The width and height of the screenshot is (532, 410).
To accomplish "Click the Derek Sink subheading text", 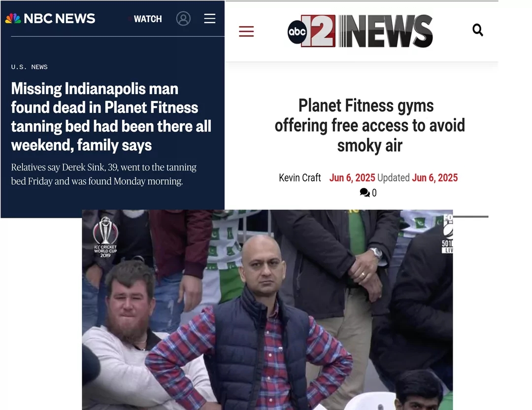I will pyautogui.click(x=104, y=174).
